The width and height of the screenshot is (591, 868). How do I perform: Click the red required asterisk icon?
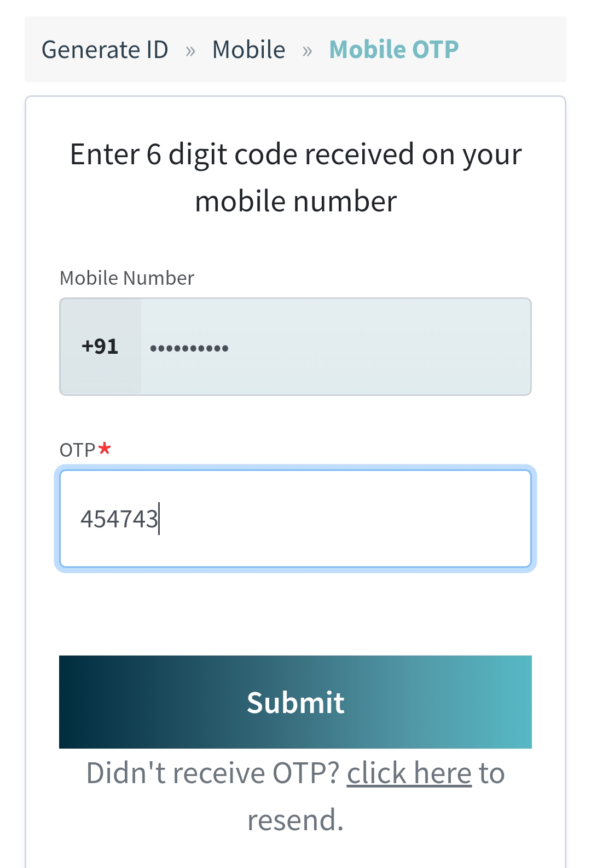pyautogui.click(x=105, y=449)
